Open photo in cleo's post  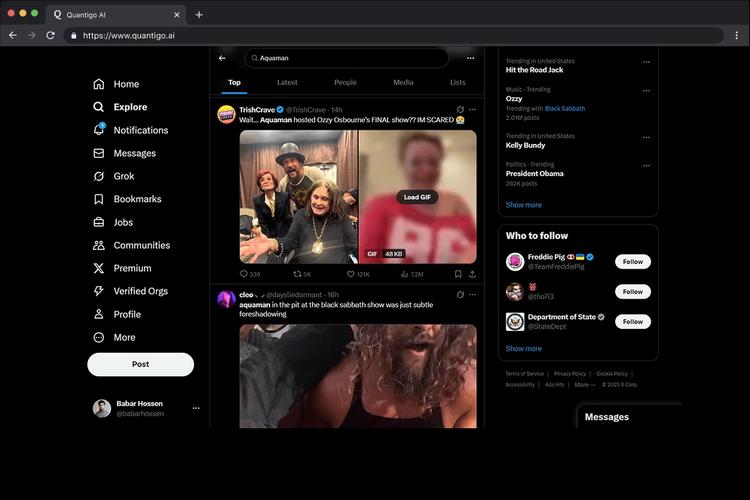pyautogui.click(x=358, y=376)
